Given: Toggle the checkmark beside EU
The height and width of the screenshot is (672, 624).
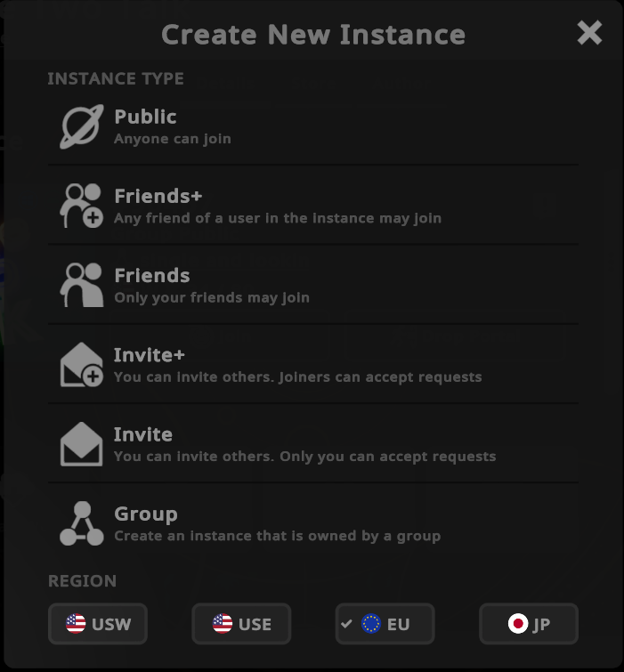Looking at the screenshot, I should coord(346,624).
